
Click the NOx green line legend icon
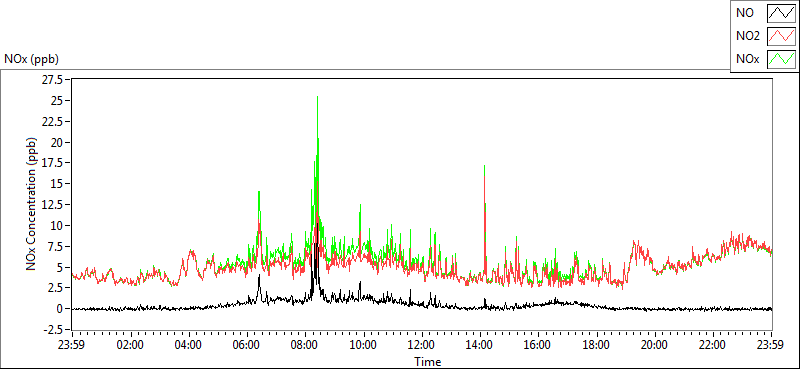(x=782, y=59)
